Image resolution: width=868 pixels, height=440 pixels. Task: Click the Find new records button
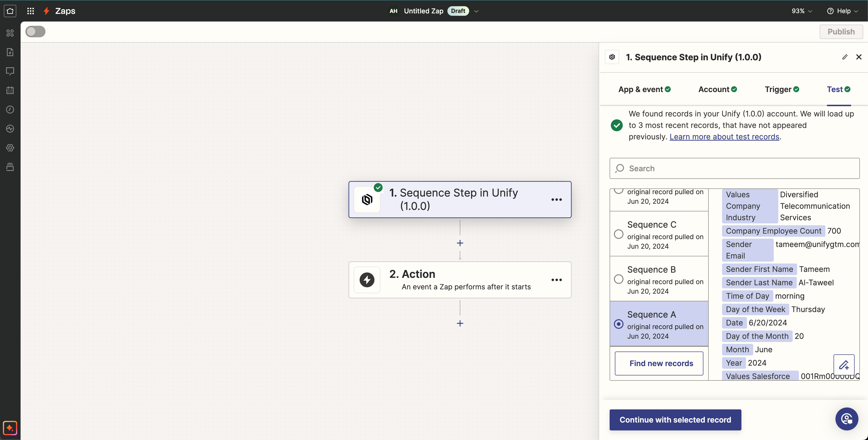[x=659, y=363]
